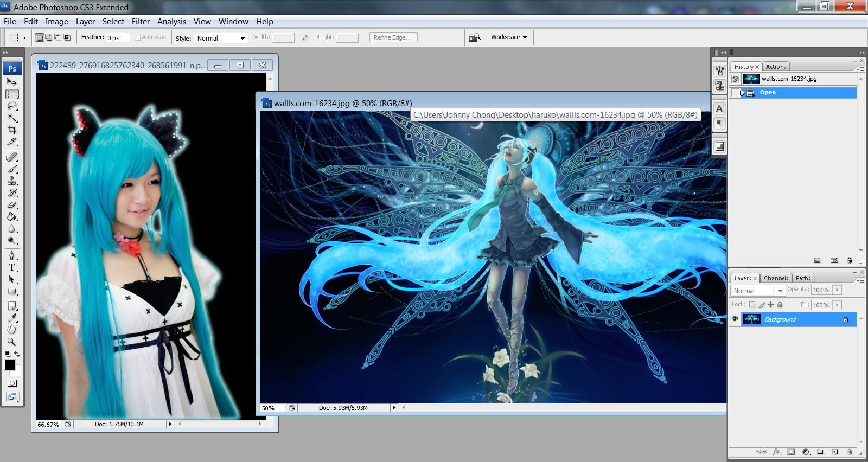Select the Crop tool

pyautogui.click(x=12, y=130)
